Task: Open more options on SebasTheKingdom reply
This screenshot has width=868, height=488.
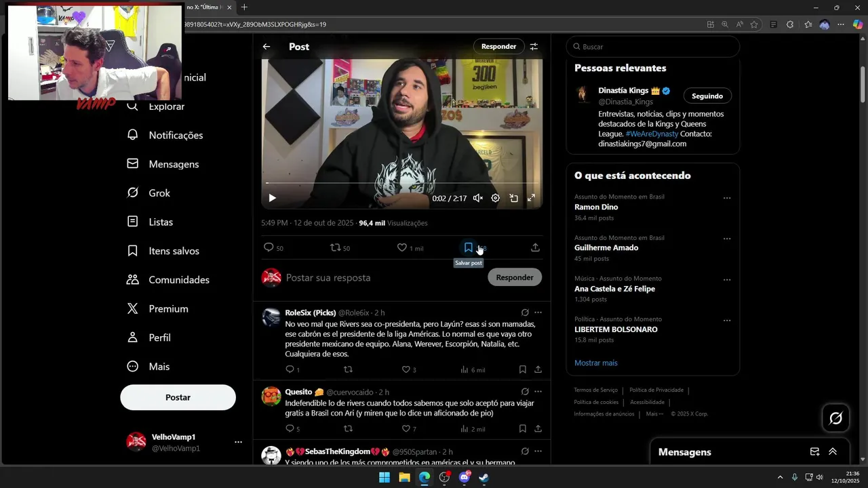Action: click(538, 451)
